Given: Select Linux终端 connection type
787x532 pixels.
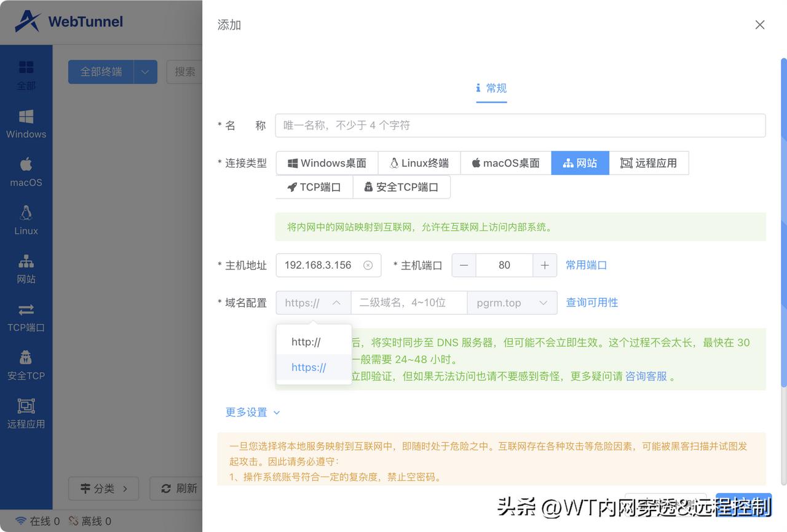Looking at the screenshot, I should click(419, 162).
